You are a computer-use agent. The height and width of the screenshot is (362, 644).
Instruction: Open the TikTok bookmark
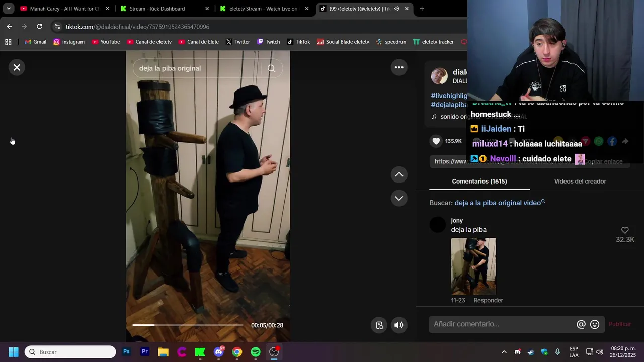pos(298,42)
